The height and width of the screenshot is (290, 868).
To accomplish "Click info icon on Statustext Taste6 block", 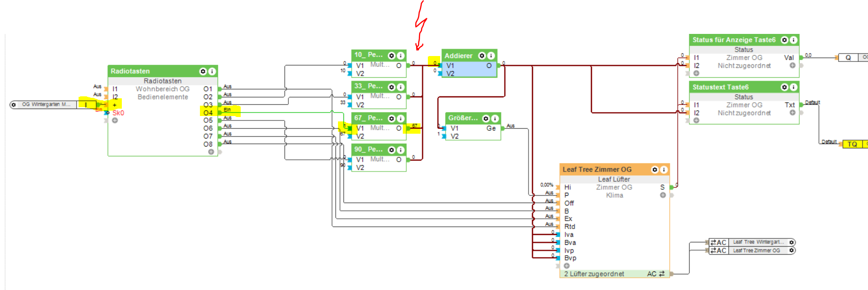I will pos(793,87).
